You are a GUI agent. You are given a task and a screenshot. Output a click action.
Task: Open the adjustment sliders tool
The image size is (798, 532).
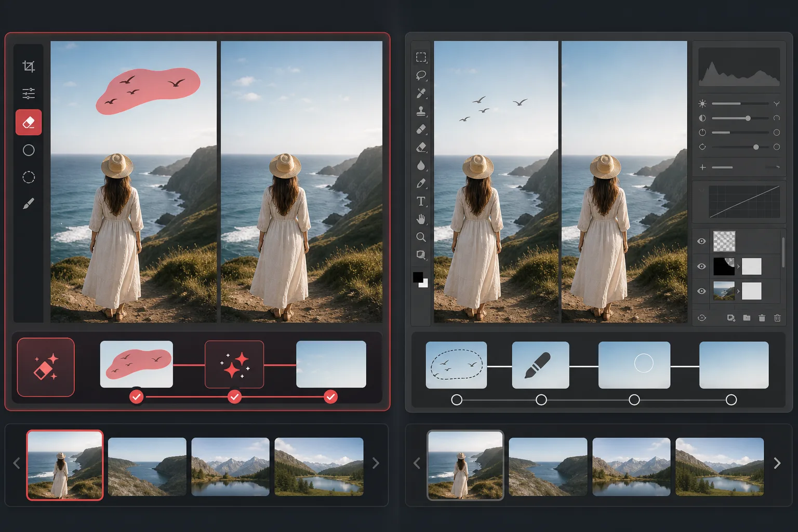29,94
